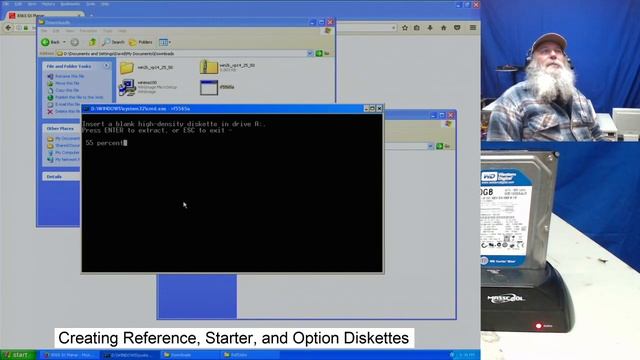Open the Firefox hamburger menu

click(x=473, y=28)
